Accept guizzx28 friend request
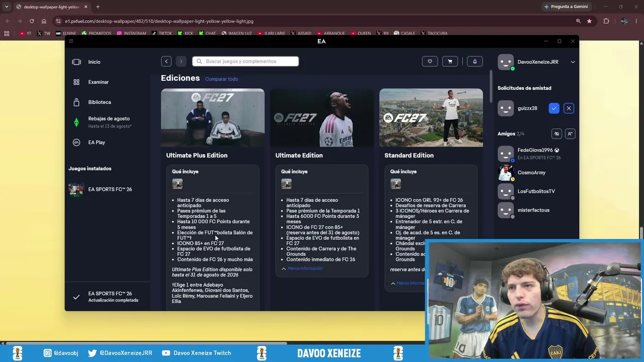 tap(554, 108)
